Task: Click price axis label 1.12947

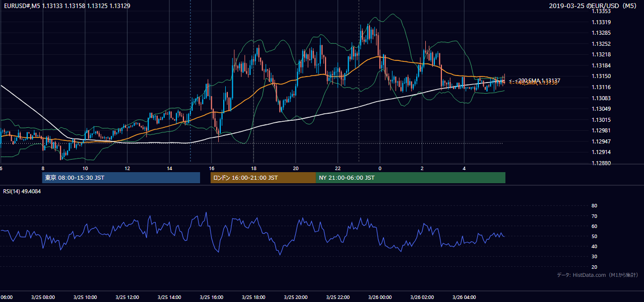Action: 601,141
